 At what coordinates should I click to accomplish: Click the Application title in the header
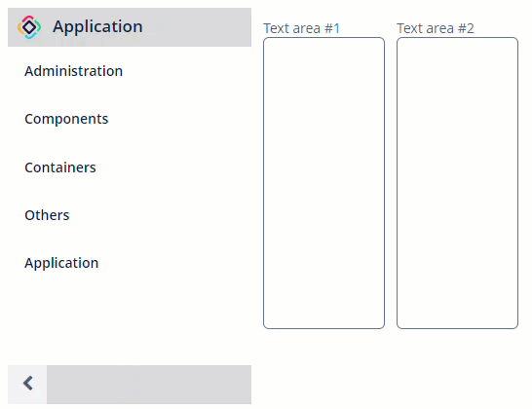pos(97,27)
